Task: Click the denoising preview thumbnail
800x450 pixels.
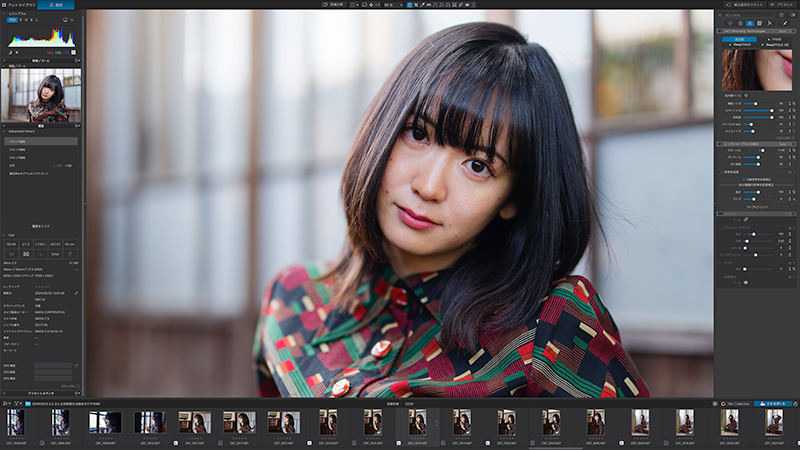Action: coord(757,70)
